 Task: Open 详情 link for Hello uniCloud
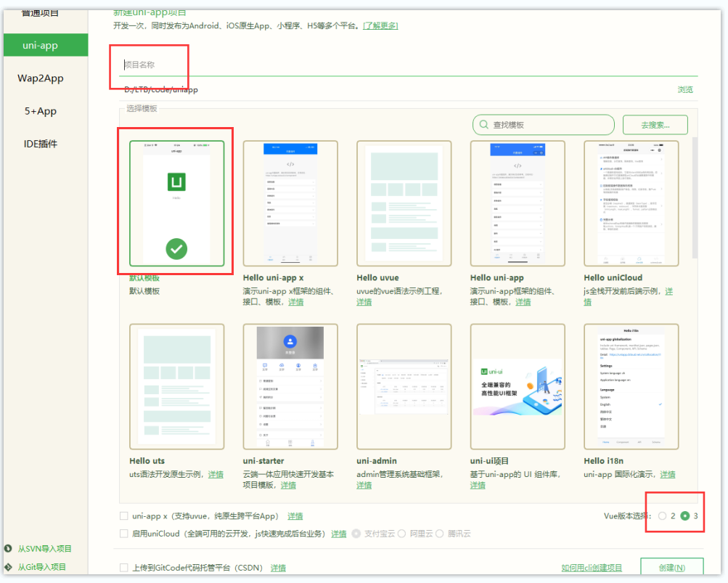pyautogui.click(x=668, y=292)
